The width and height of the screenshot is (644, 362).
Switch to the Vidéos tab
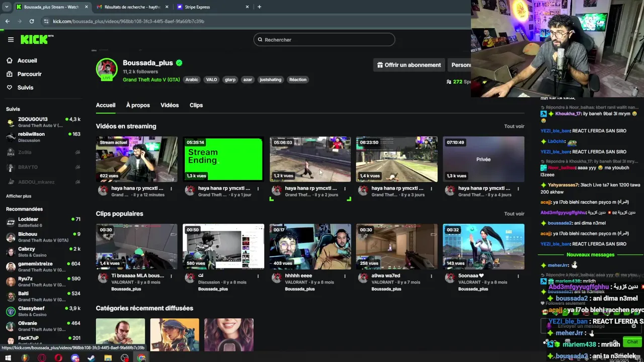(170, 105)
